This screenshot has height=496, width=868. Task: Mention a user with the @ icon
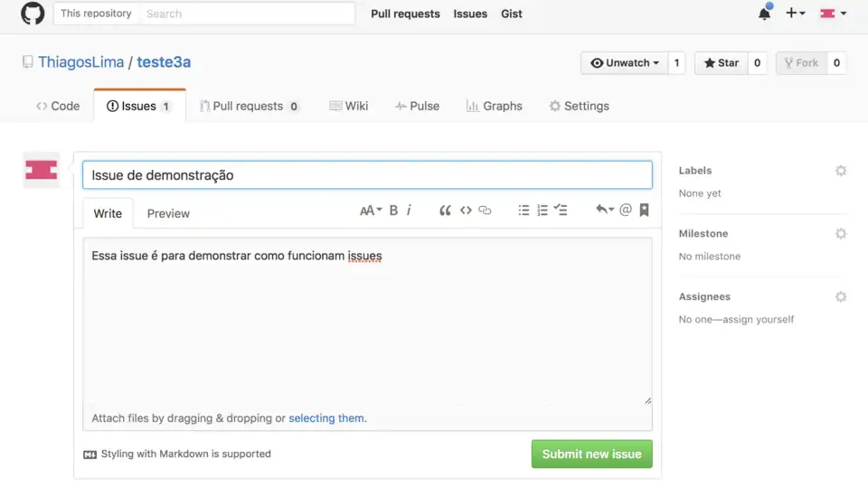626,211
